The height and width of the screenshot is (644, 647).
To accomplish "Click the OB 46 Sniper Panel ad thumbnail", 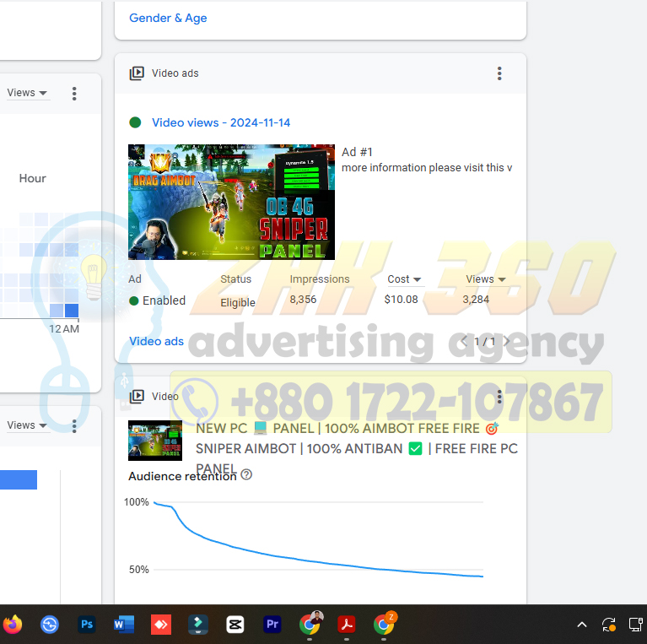I will (231, 202).
